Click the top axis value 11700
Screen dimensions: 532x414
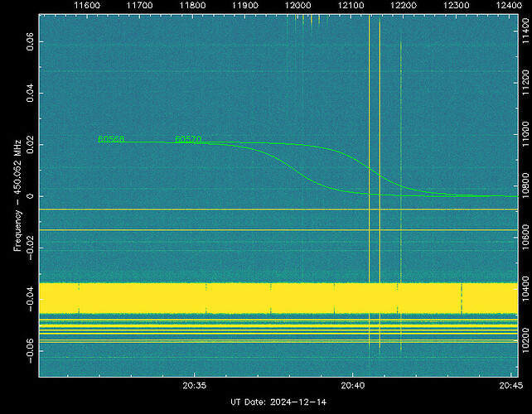140,6
